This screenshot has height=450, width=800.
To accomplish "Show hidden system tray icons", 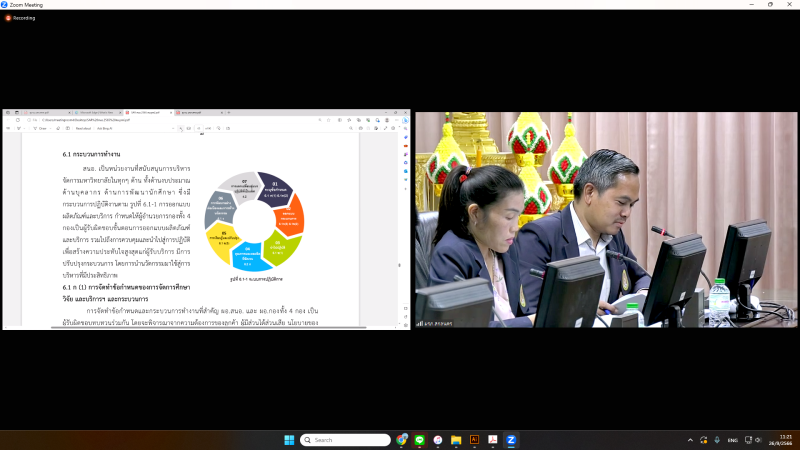I will [x=690, y=440].
